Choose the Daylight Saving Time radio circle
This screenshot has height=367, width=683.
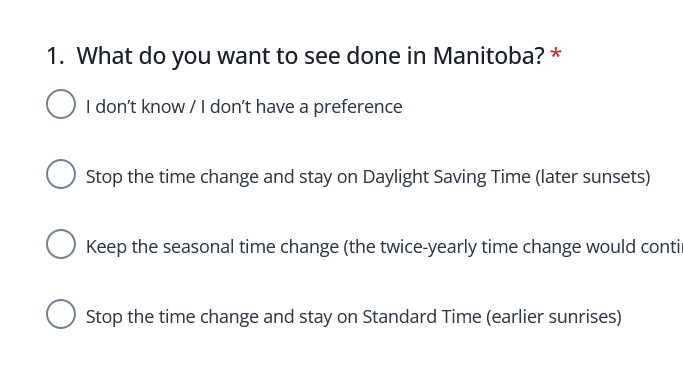(61, 174)
